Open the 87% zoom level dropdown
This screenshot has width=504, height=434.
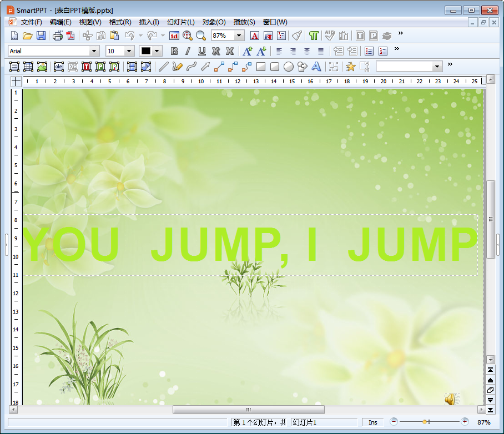pos(239,36)
